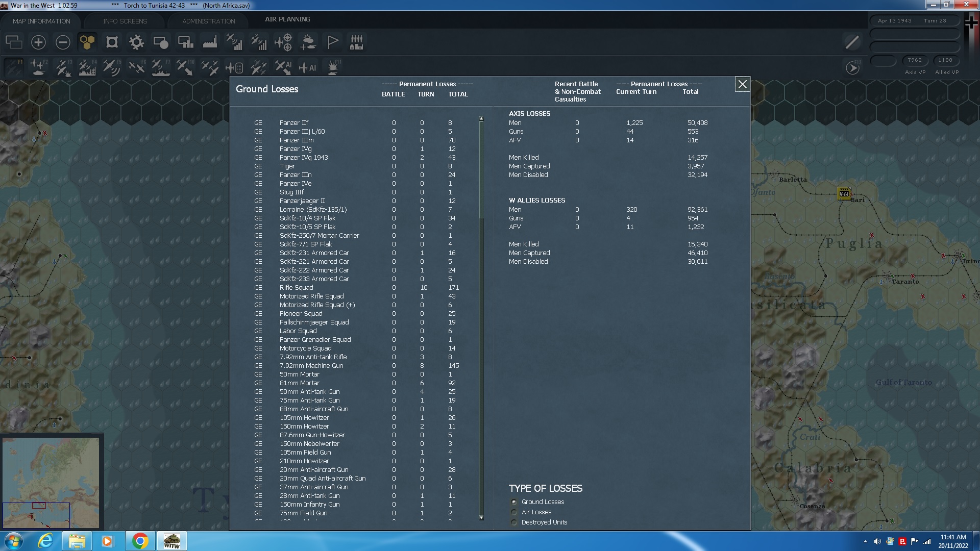Toggle the hex grid overlay
This screenshot has height=551, width=980.
pyautogui.click(x=87, y=42)
